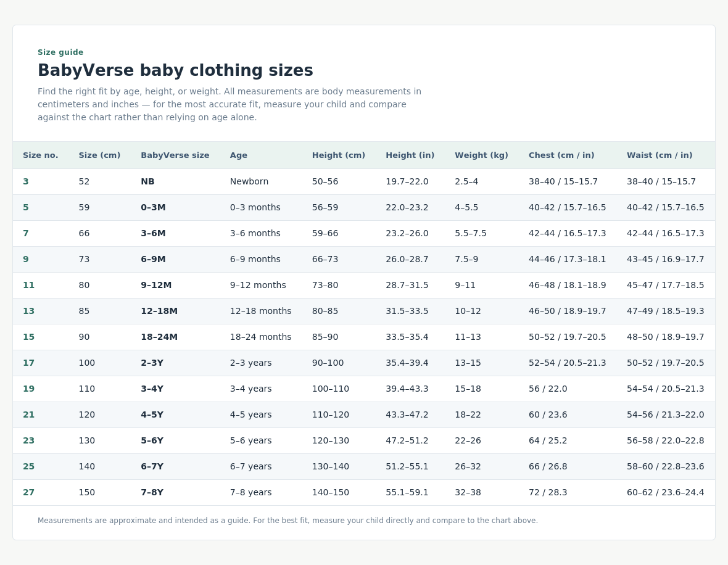This screenshot has height=565, width=728.
Task: Click waist cell '50–52 / 19.7–20.5'
Action: coord(665,363)
